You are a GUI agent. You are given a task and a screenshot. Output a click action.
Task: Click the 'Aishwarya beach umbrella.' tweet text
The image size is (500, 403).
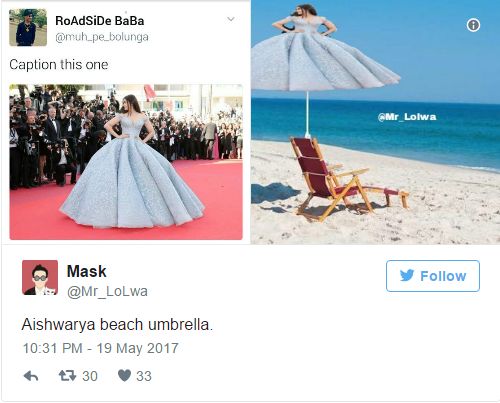[117, 324]
